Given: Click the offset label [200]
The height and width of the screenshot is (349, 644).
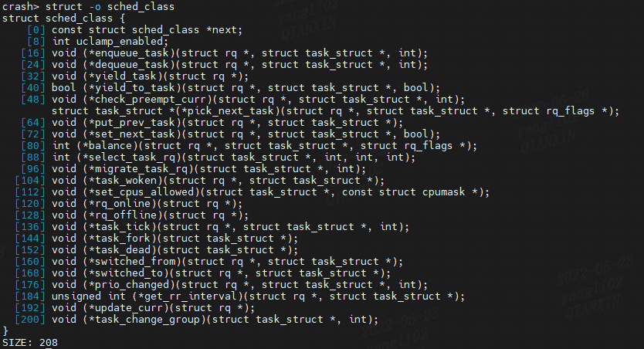Looking at the screenshot, I should (29, 319).
